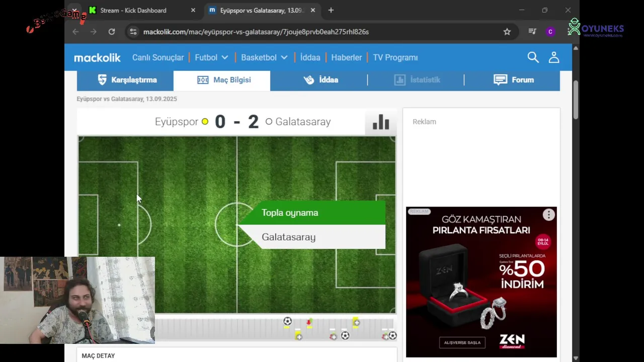Select the upper-row substitution arrow marker
The image size is (644, 362).
pyautogui.click(x=309, y=322)
